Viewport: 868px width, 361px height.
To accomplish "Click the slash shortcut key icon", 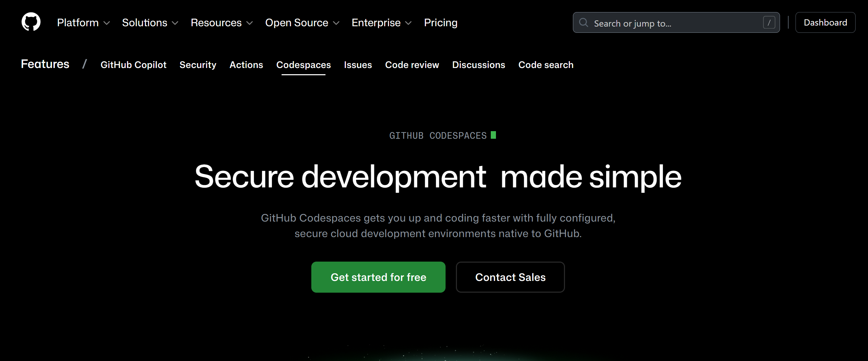I will click(769, 23).
